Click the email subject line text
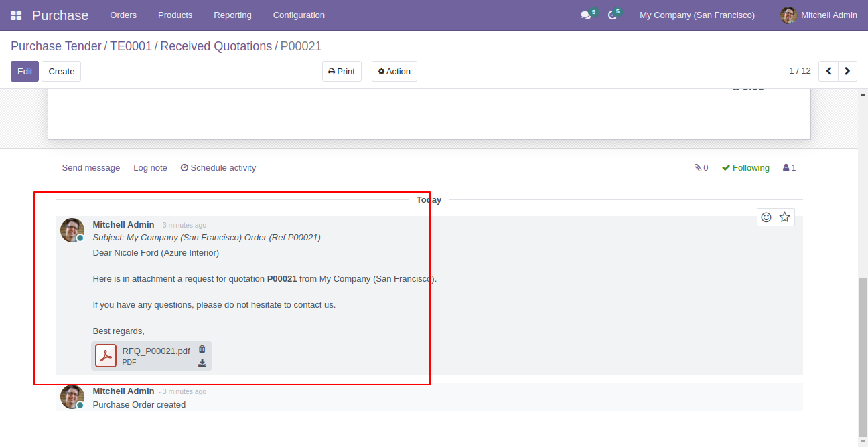868x447 pixels. coord(207,238)
